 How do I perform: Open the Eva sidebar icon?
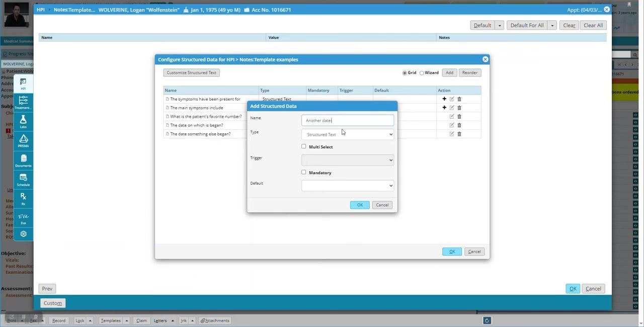tap(23, 218)
